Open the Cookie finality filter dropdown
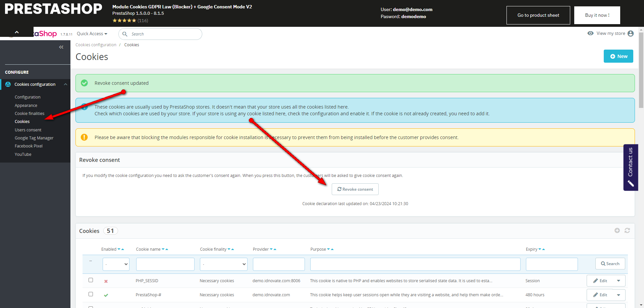This screenshot has height=308, width=644. point(224,264)
